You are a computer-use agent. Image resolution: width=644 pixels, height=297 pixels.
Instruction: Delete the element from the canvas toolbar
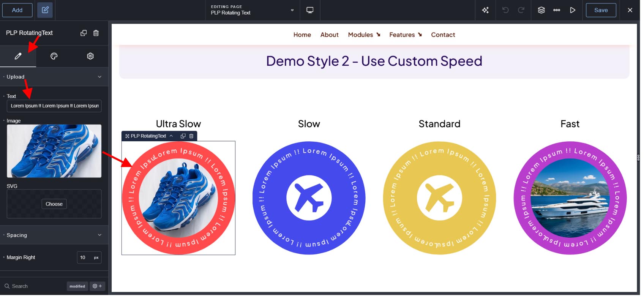pos(191,136)
